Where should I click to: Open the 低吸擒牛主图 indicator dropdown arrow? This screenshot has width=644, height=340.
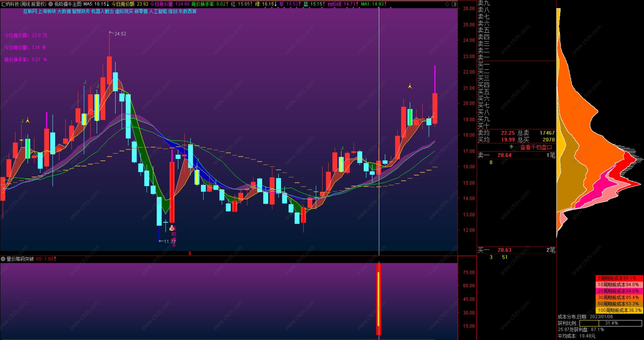click(x=51, y=4)
